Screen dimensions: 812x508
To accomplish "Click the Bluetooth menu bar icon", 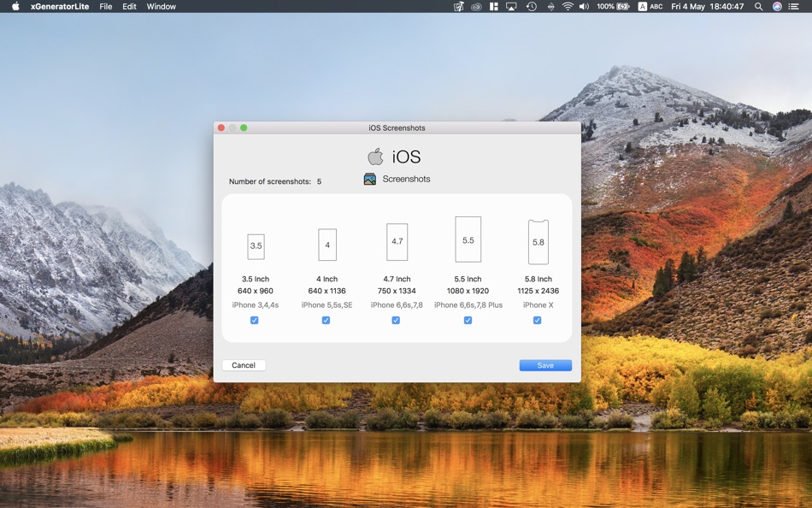I will point(550,6).
